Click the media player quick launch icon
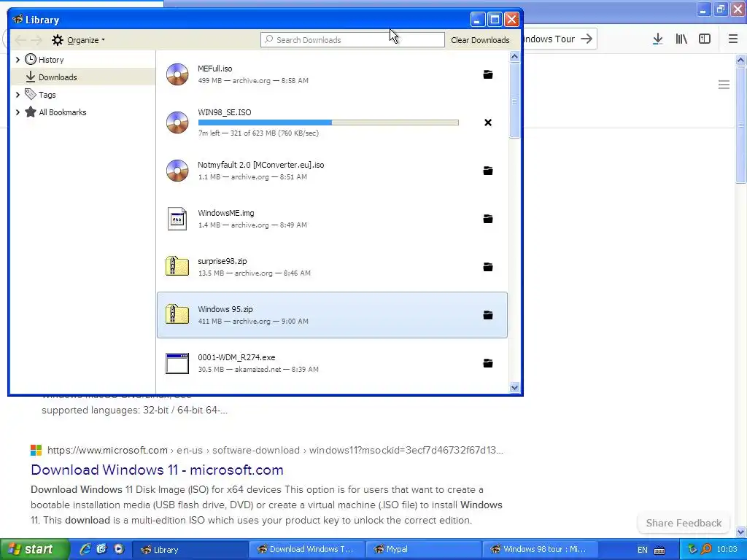Image resolution: width=747 pixels, height=560 pixels. click(x=119, y=549)
